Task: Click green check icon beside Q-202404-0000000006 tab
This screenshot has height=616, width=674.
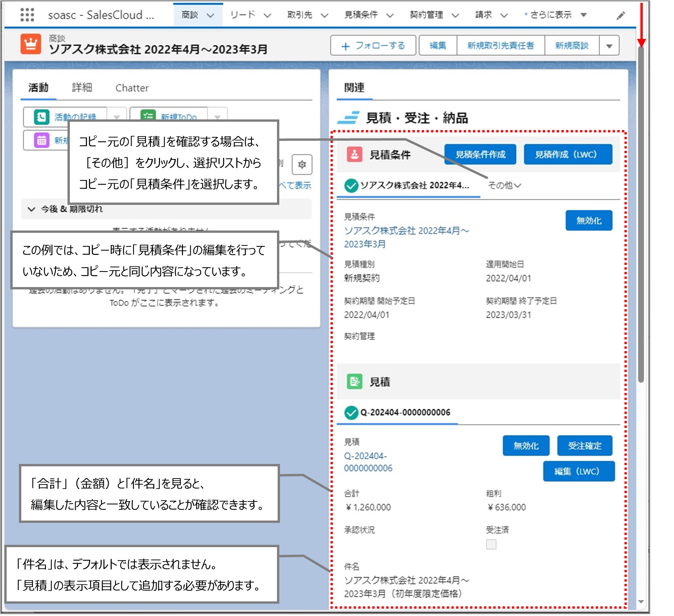Action: [351, 413]
